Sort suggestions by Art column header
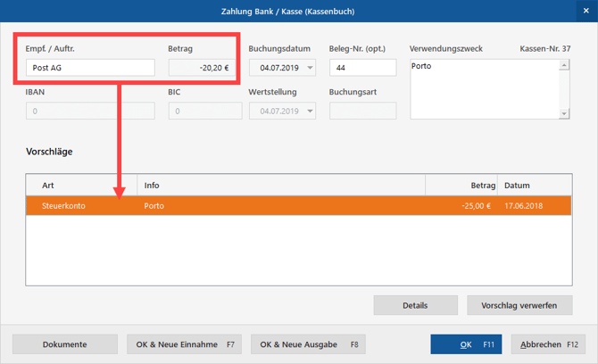 pyautogui.click(x=81, y=186)
